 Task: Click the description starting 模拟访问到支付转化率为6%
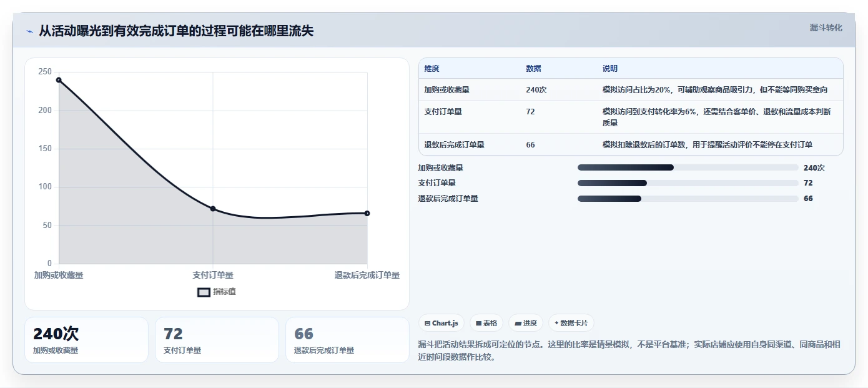(717, 117)
